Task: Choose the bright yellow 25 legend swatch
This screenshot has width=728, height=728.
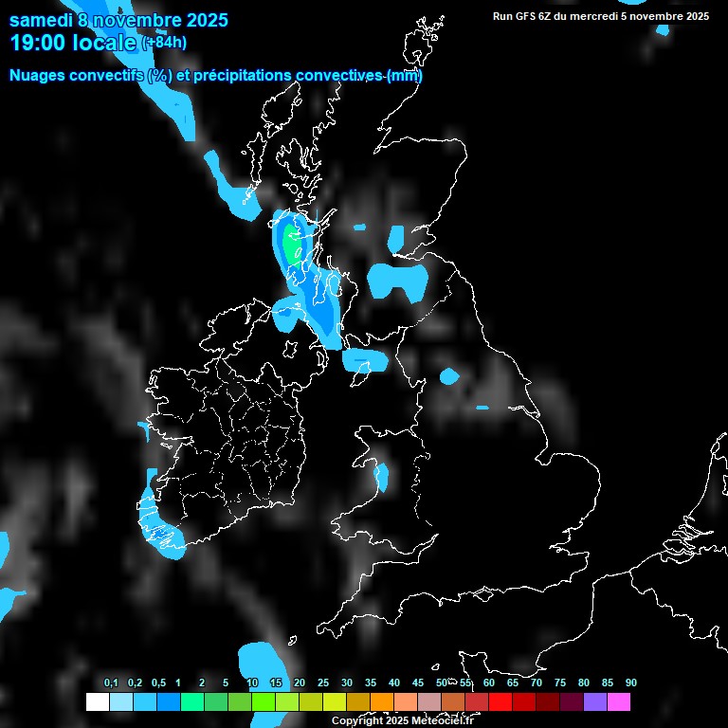Action: point(335,702)
